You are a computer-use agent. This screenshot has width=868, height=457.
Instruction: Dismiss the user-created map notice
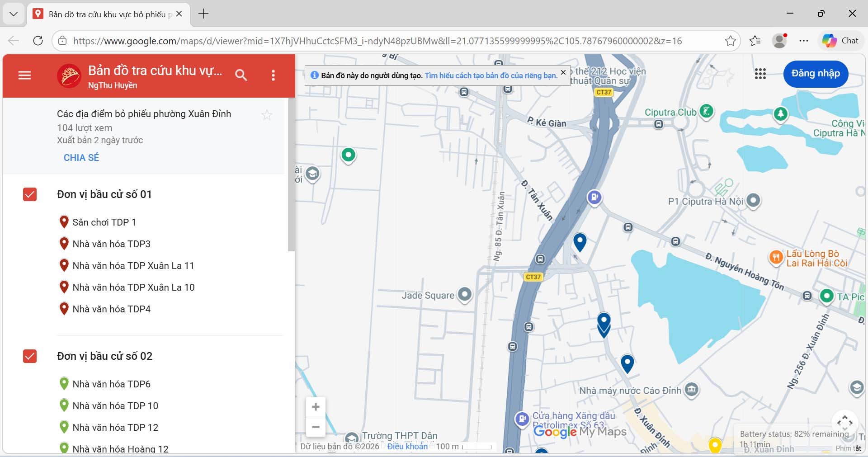pyautogui.click(x=563, y=72)
